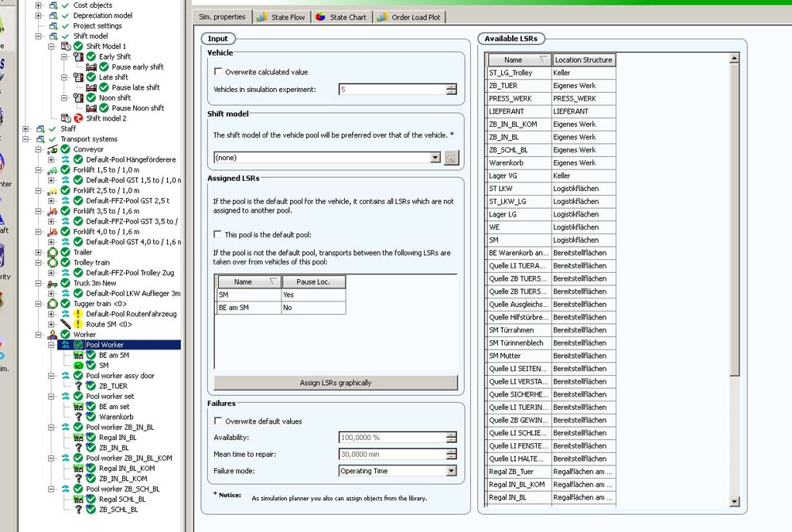792x532 pixels.
Task: Click the Conveyor transport system icon
Action: tap(53, 149)
